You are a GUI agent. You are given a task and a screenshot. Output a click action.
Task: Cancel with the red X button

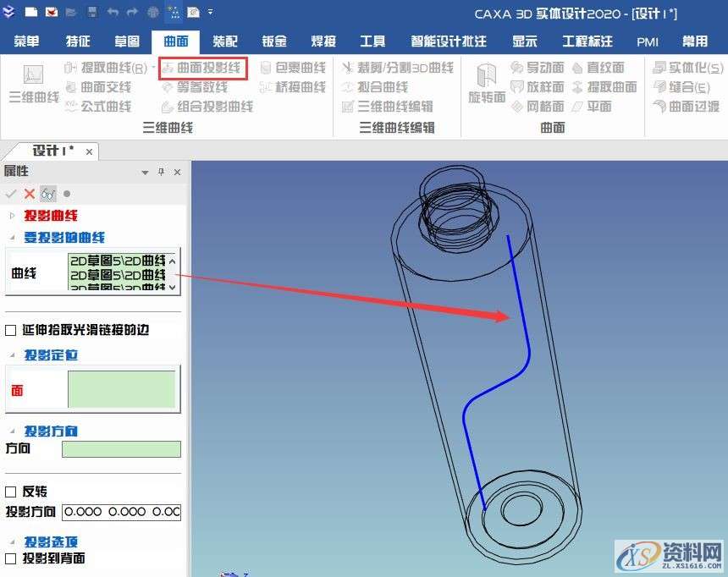click(x=28, y=193)
